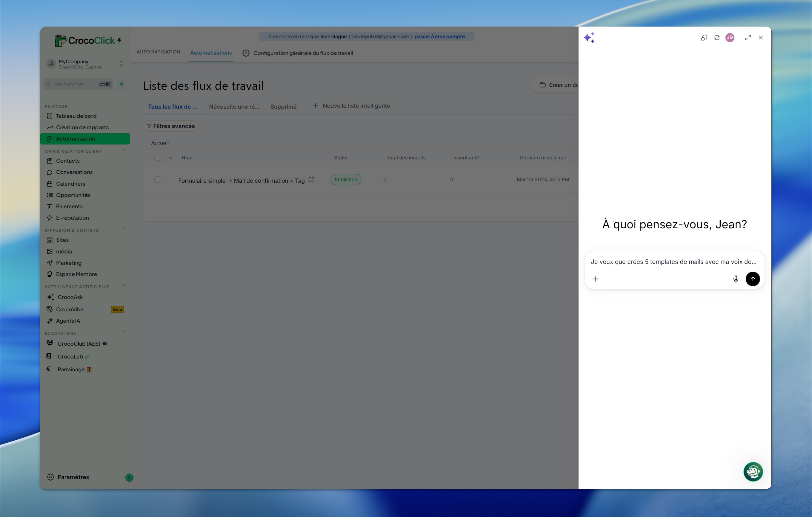
Task: Send the message with the arrow button
Action: tap(753, 279)
